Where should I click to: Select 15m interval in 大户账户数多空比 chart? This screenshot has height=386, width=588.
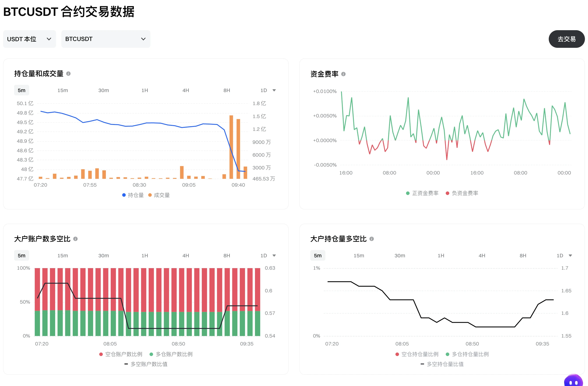(62, 255)
